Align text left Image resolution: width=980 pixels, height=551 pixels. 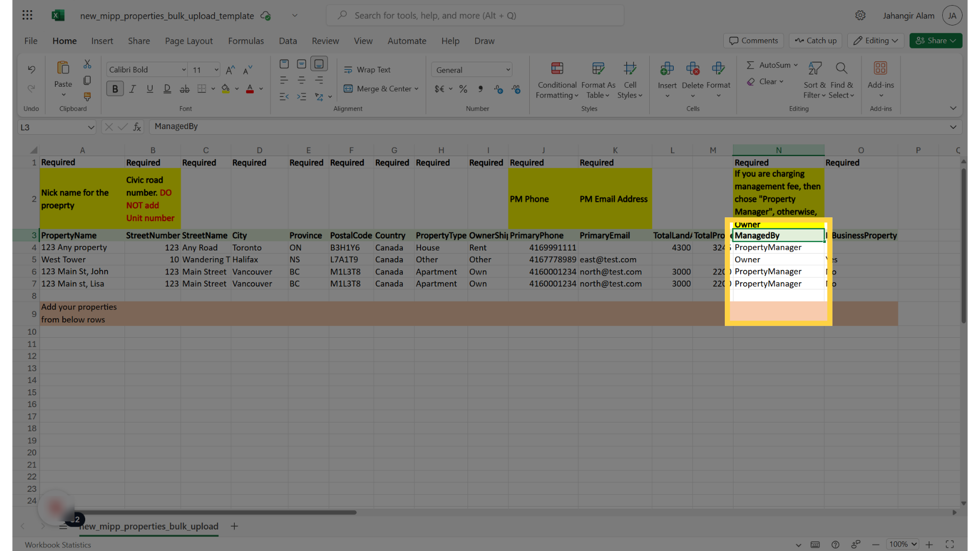(x=284, y=80)
